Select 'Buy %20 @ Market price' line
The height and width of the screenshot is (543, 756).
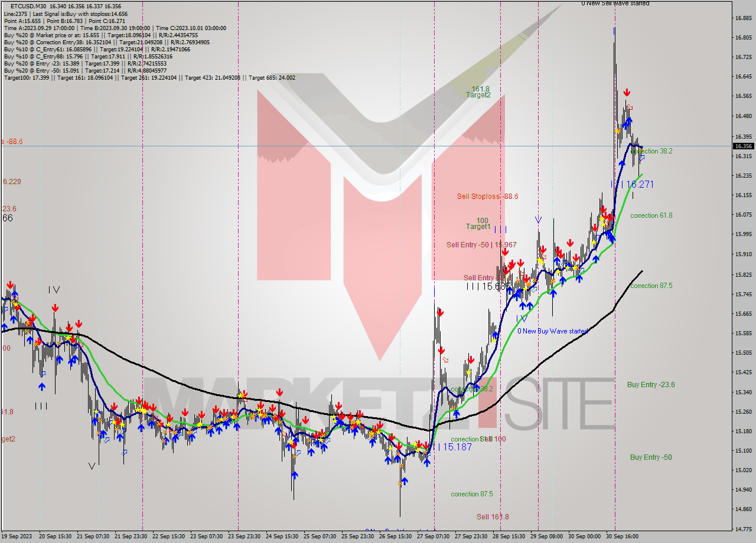100,35
